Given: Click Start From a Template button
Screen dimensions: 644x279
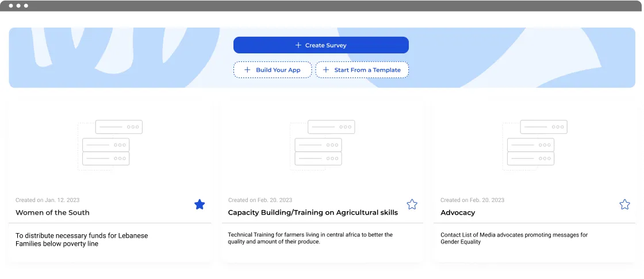Looking at the screenshot, I should (x=362, y=70).
